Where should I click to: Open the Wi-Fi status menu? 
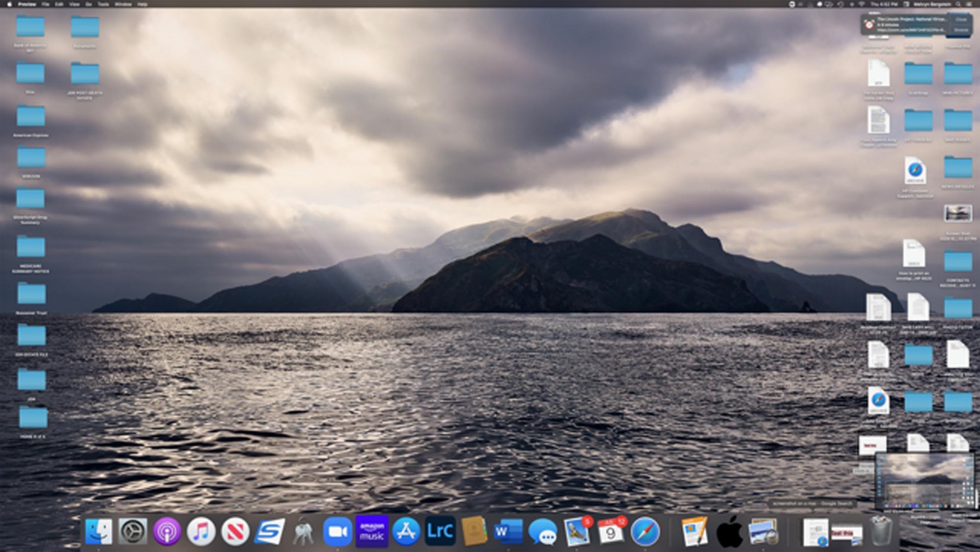[861, 4]
